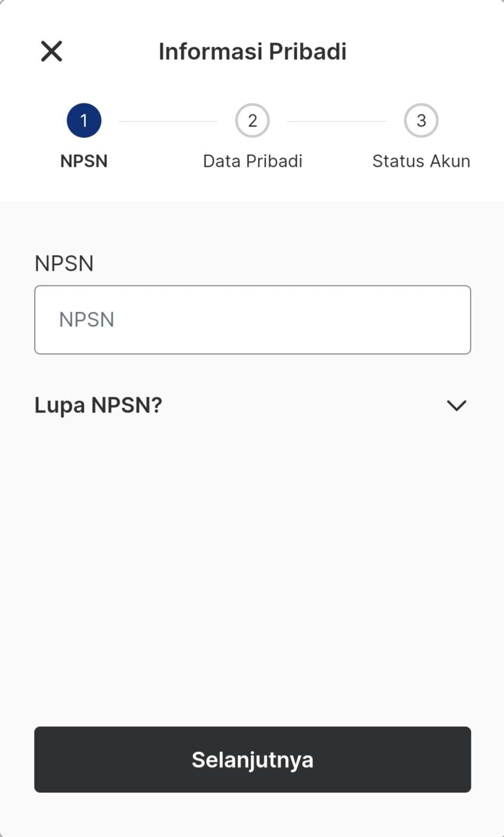The height and width of the screenshot is (837, 504).
Task: Continue with the Selanjutnya button
Action: click(x=252, y=759)
